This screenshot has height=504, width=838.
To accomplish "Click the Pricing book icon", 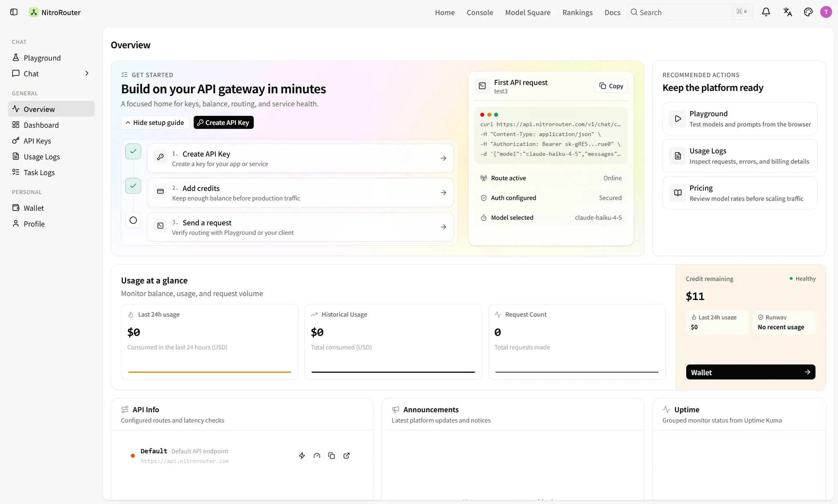I will [678, 193].
